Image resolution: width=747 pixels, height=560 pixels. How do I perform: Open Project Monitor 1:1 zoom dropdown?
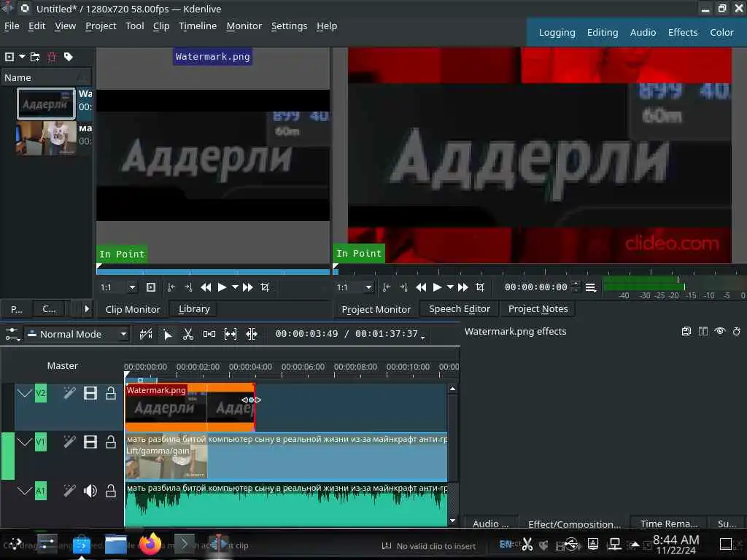354,287
